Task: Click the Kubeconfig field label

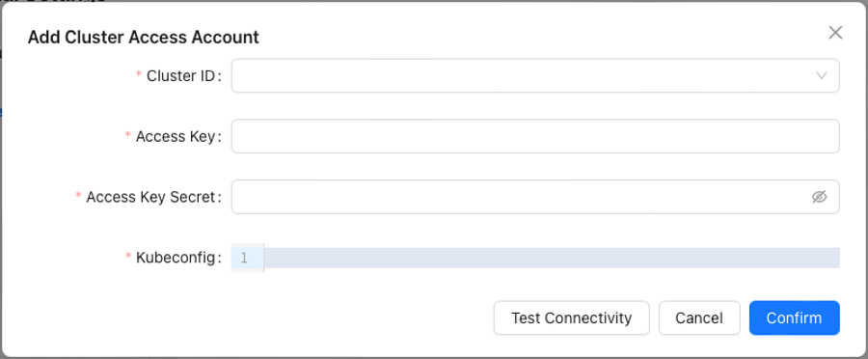Action: (x=176, y=258)
